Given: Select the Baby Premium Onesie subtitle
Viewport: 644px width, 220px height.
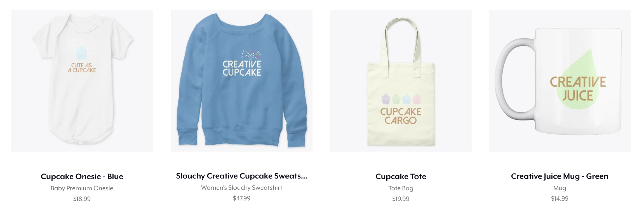Looking at the screenshot, I should pos(82,188).
